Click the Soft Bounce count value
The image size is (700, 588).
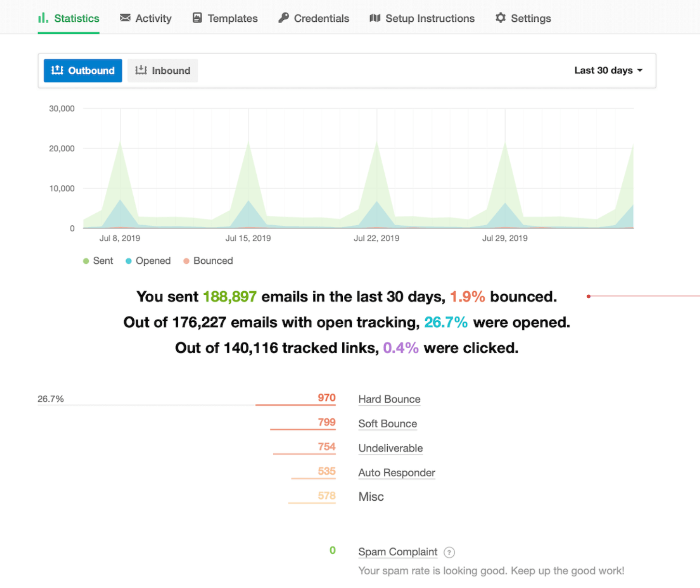click(326, 422)
